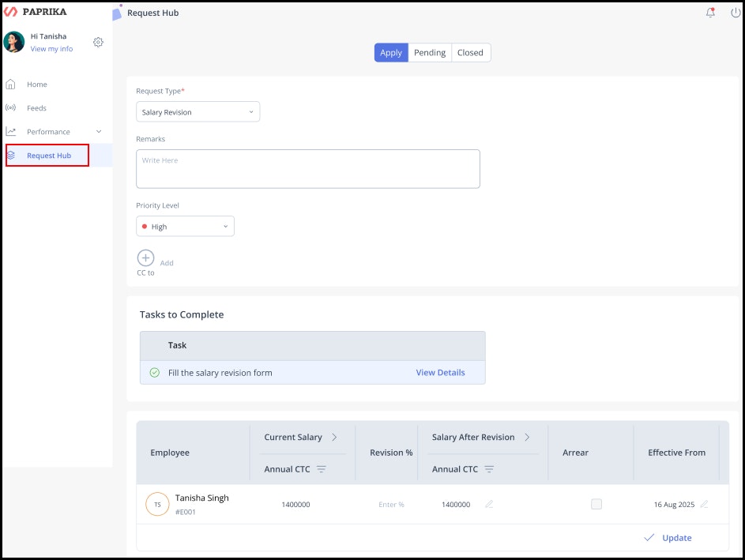Click the Remarks text area

[x=307, y=169]
